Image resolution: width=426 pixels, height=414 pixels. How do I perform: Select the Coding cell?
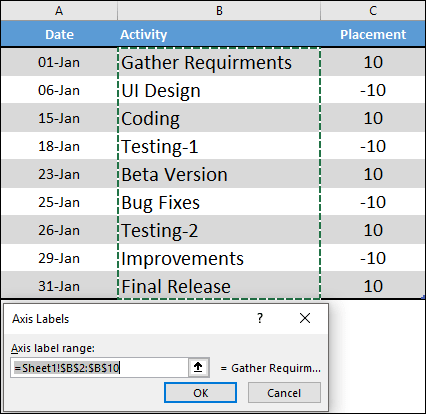(219, 118)
